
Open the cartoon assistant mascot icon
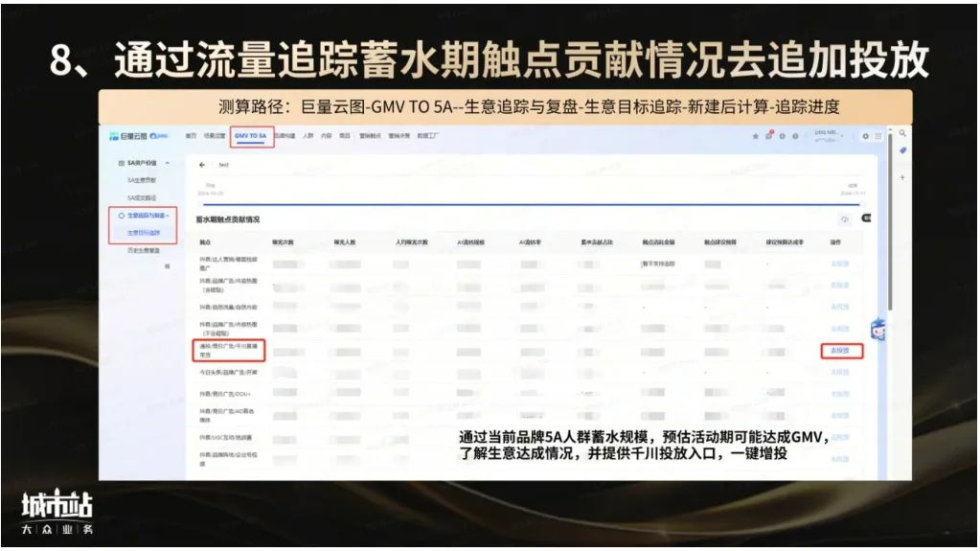878,329
